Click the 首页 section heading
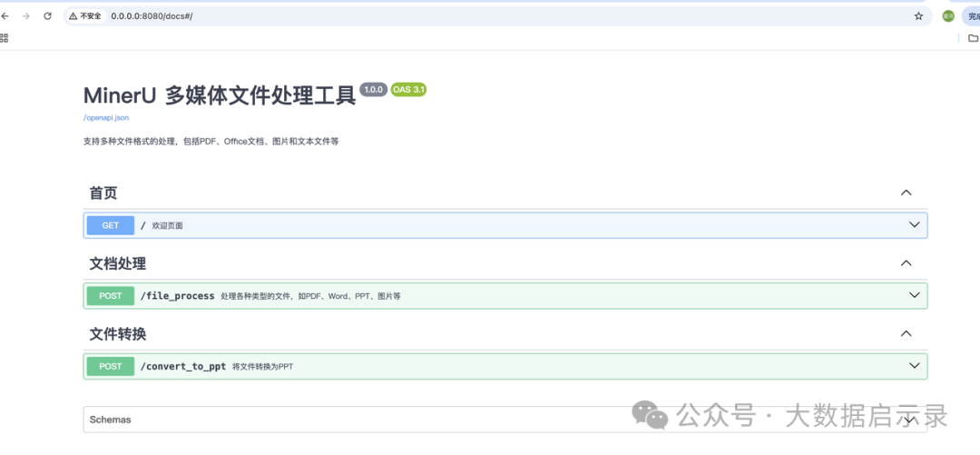 (103, 193)
